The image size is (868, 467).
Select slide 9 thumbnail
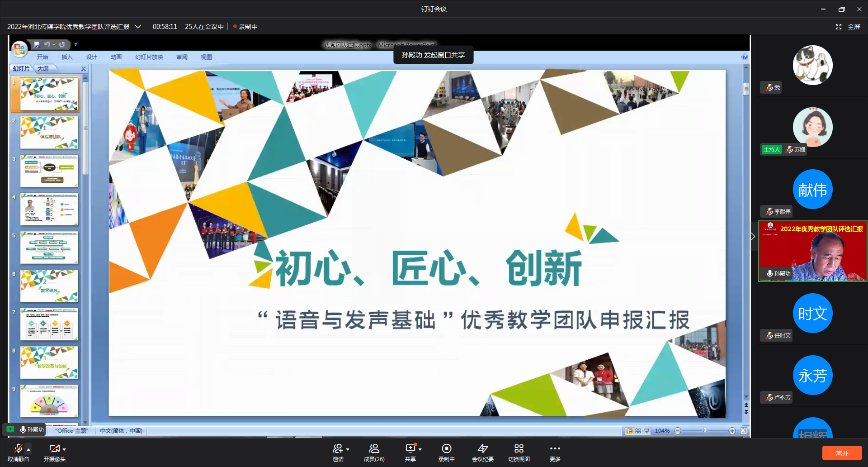pyautogui.click(x=49, y=401)
